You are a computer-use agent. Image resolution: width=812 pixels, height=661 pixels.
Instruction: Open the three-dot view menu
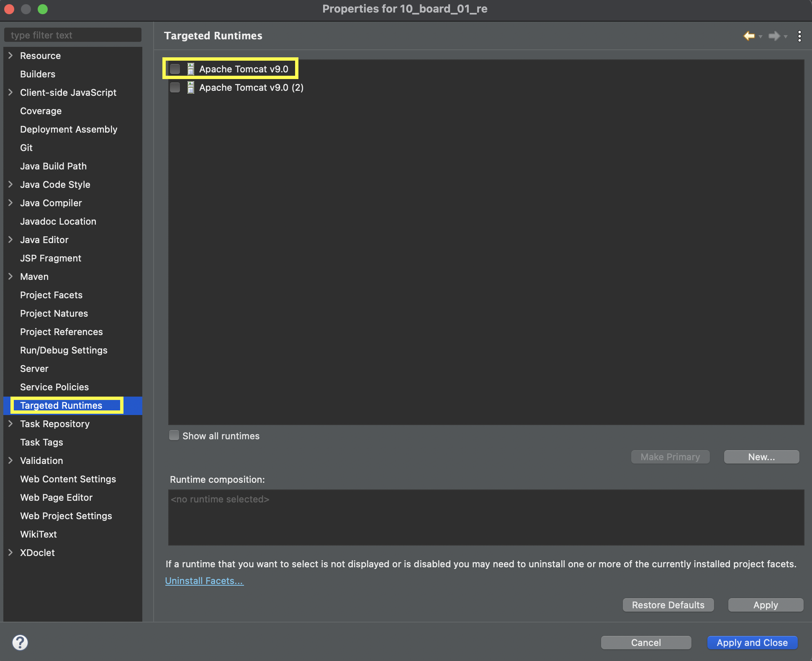(799, 36)
